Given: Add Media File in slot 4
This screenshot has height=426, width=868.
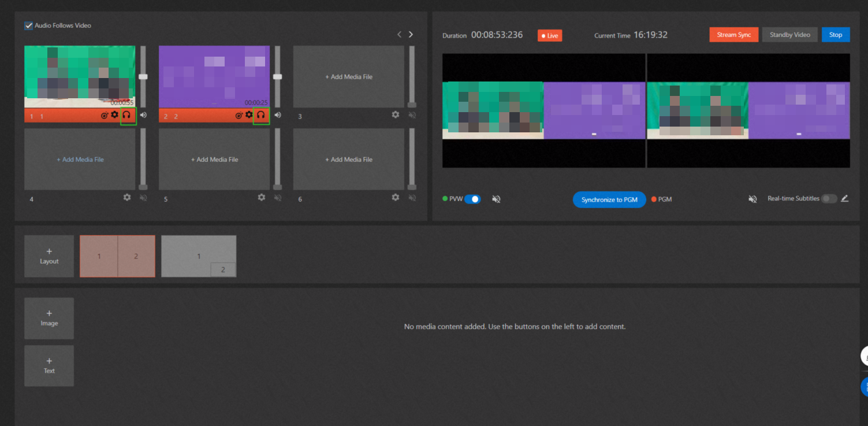Looking at the screenshot, I should 80,160.
